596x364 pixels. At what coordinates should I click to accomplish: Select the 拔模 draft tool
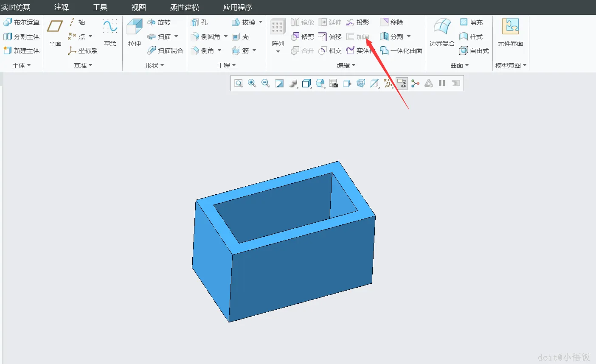coord(244,22)
